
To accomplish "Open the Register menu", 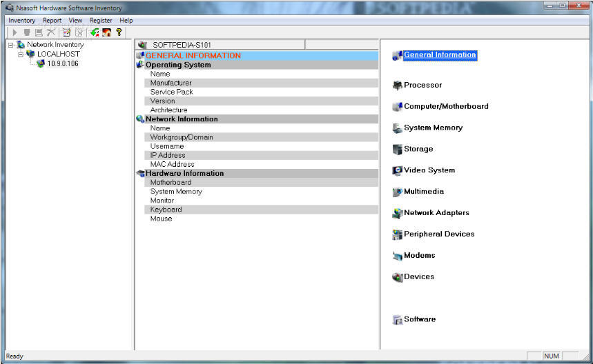I will [101, 21].
